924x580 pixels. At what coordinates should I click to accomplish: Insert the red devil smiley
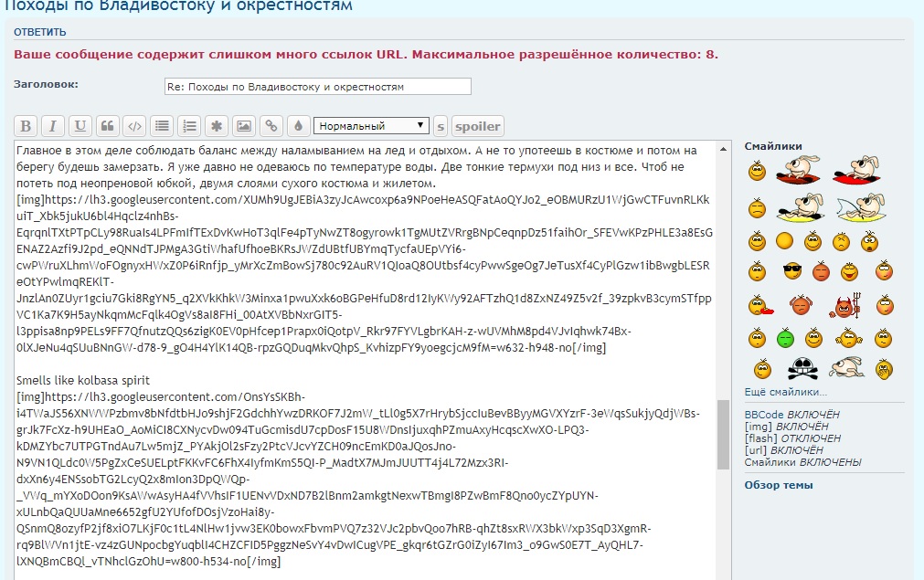coord(844,305)
